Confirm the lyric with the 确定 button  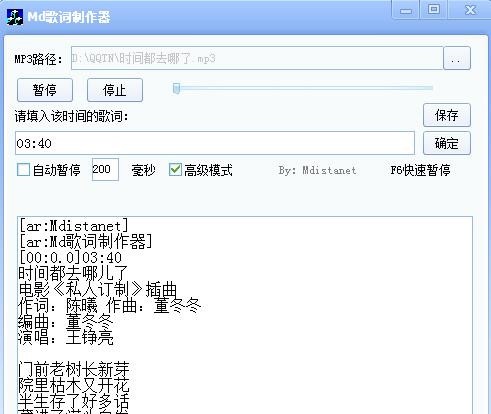[447, 143]
